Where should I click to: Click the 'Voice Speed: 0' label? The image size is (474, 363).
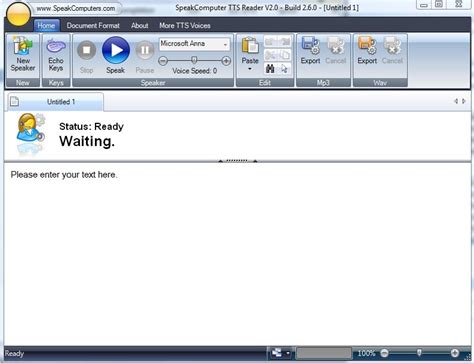tap(195, 71)
